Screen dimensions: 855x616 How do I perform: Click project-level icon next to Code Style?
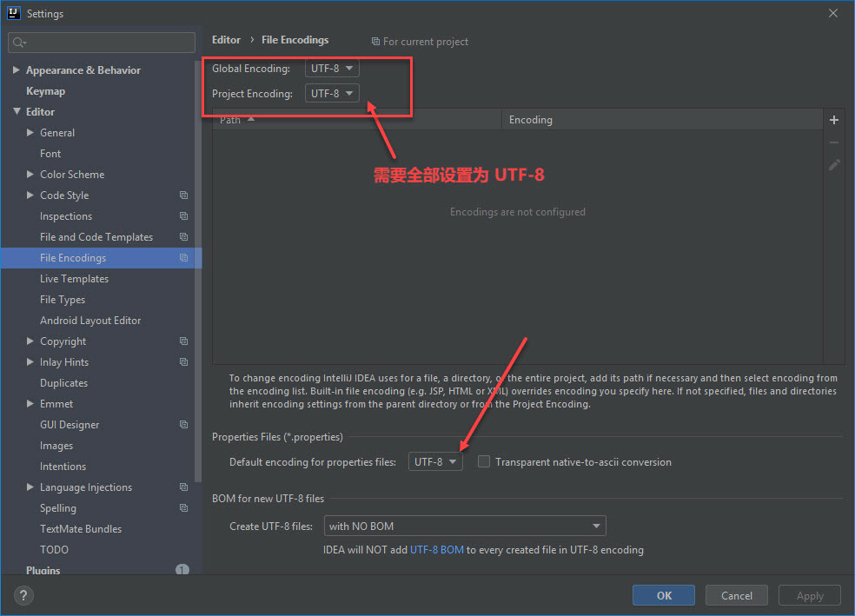tap(183, 195)
